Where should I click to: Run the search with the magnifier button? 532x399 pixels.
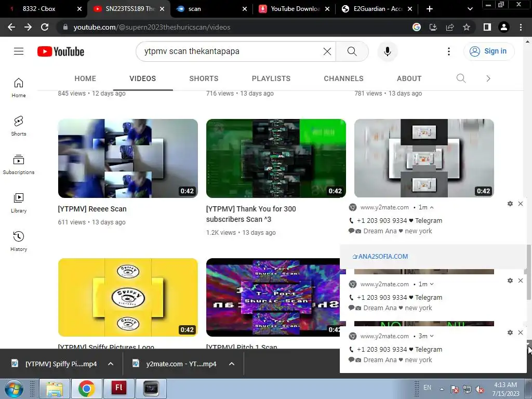[352, 51]
